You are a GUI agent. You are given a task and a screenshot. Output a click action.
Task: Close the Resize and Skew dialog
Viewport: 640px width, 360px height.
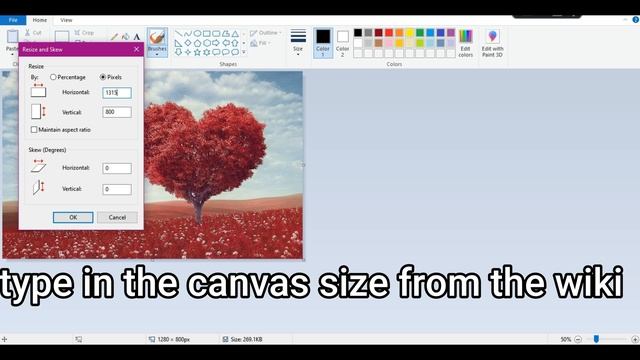coord(136,49)
